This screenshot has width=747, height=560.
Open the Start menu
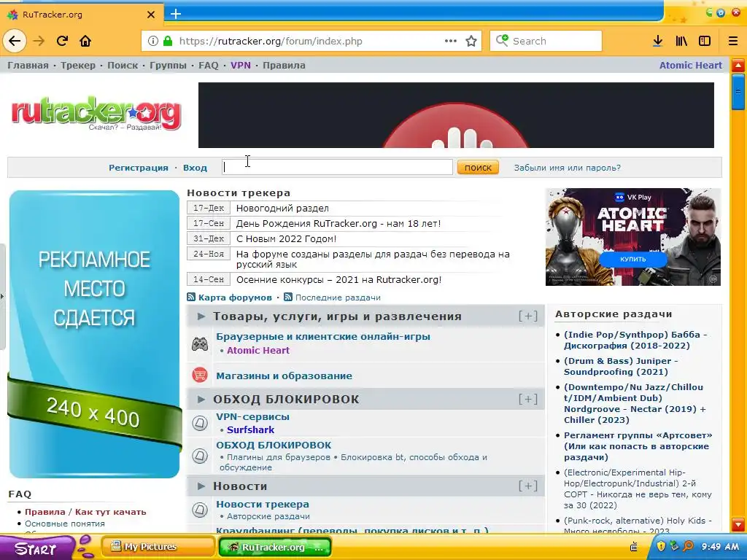37,548
